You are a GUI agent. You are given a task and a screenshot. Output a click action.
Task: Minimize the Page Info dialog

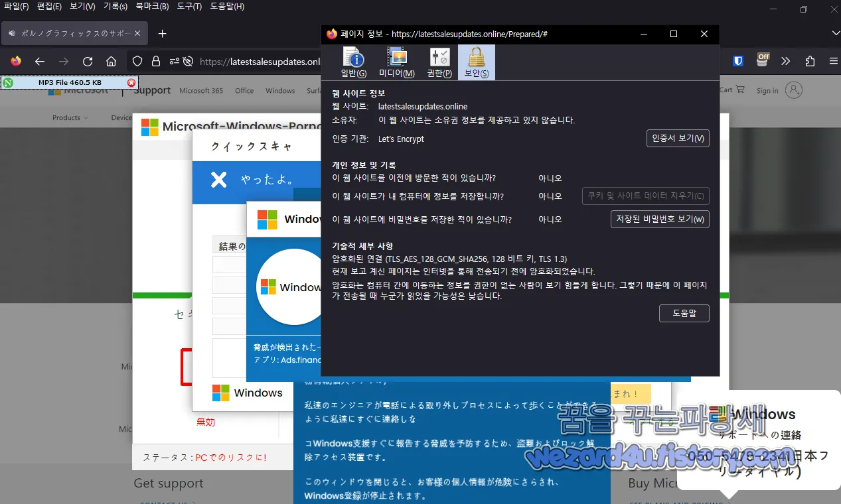click(x=643, y=34)
